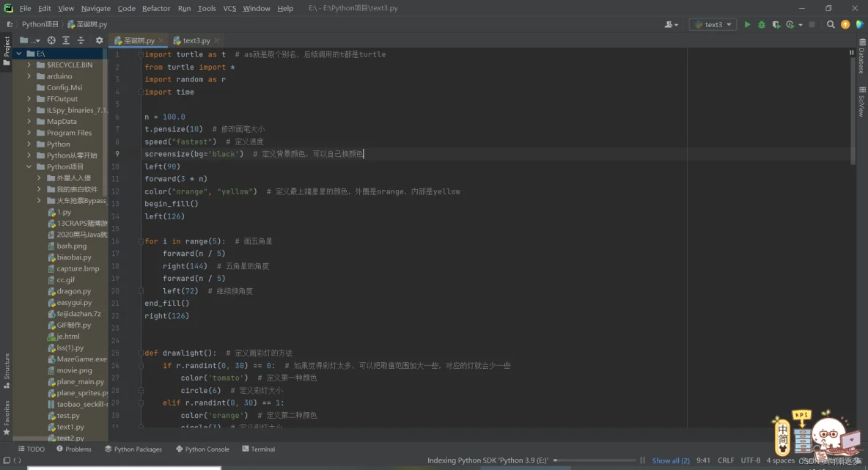Click Show all (2) background tasks
This screenshot has width=868, height=470.
(x=670, y=460)
